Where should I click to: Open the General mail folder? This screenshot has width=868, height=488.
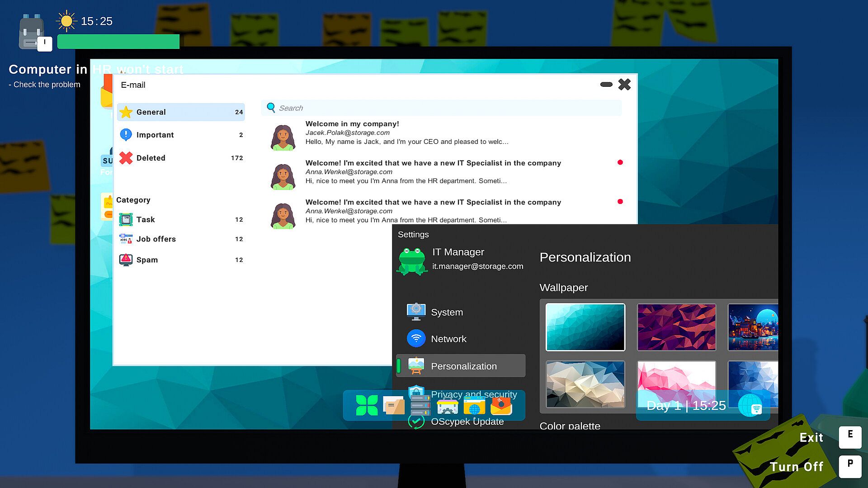[x=181, y=112]
